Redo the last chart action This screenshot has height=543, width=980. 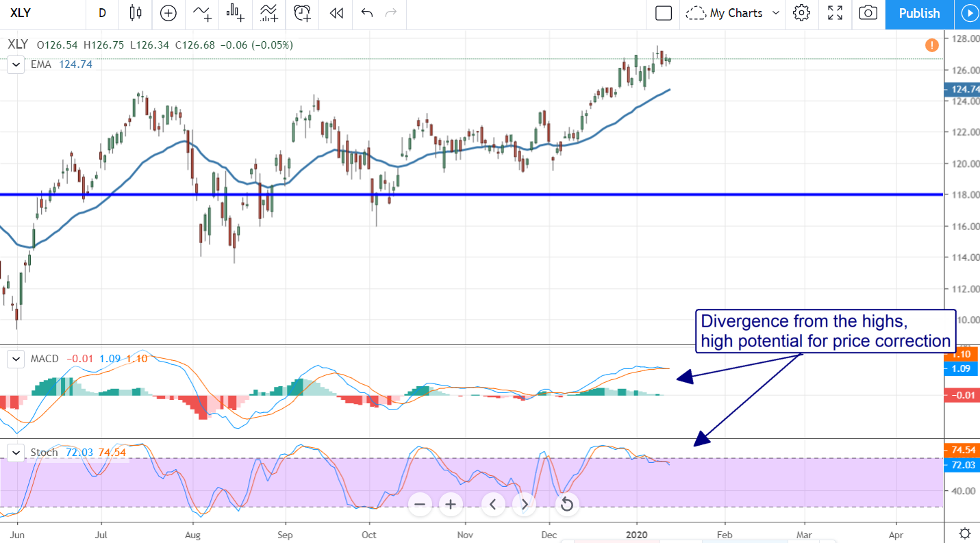click(x=391, y=13)
